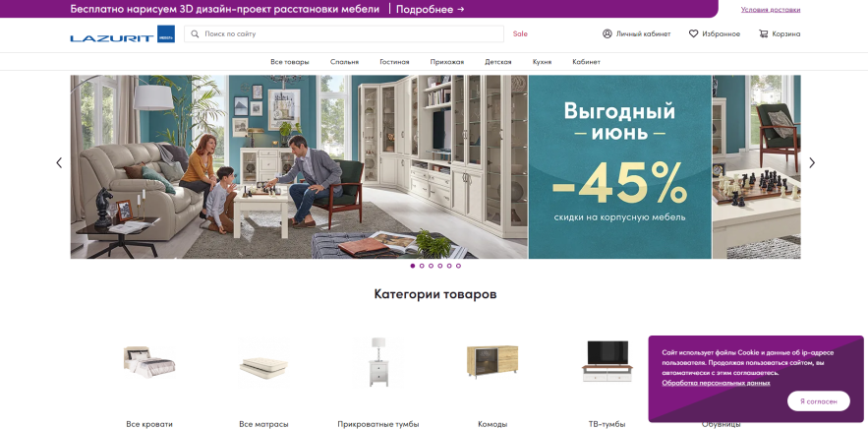Click the Lazurit logo

(x=122, y=34)
